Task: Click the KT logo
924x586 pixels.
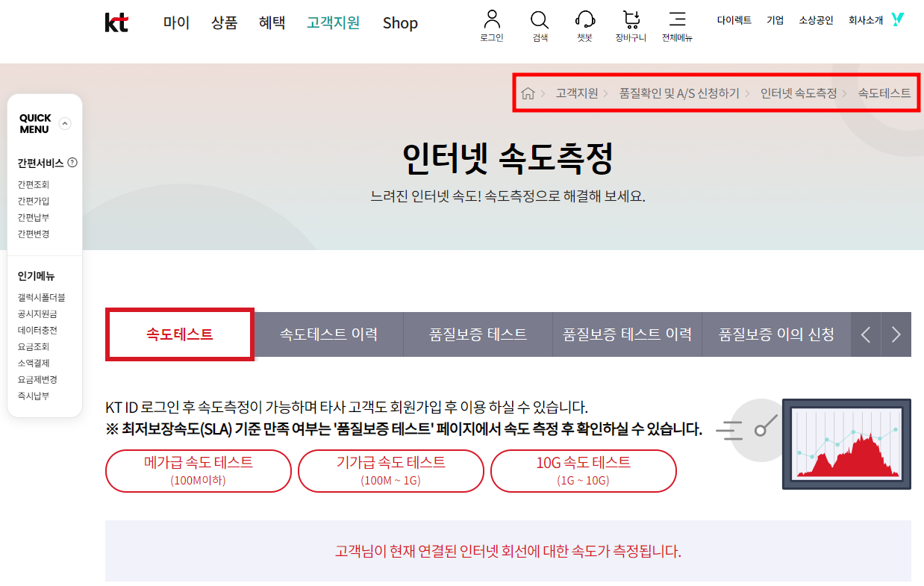Action: 116,23
